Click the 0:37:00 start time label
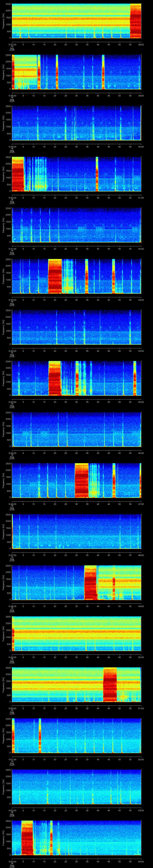Viewport: 153px width, 868px height. pyautogui.click(x=12, y=44)
